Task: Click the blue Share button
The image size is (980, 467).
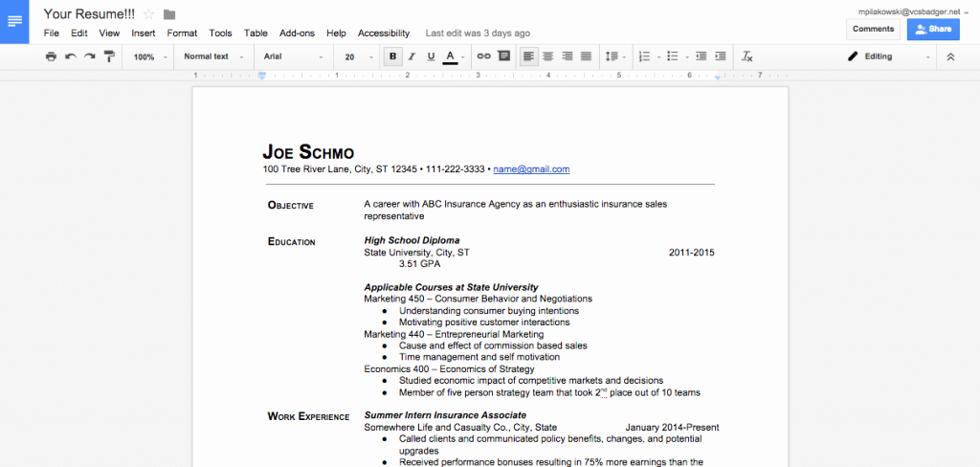Action: (x=933, y=29)
